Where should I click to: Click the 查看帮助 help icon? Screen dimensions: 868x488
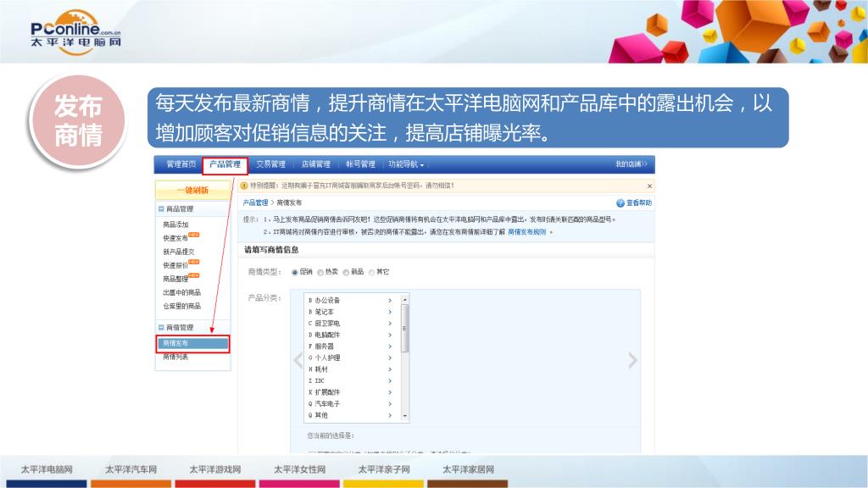coord(620,203)
